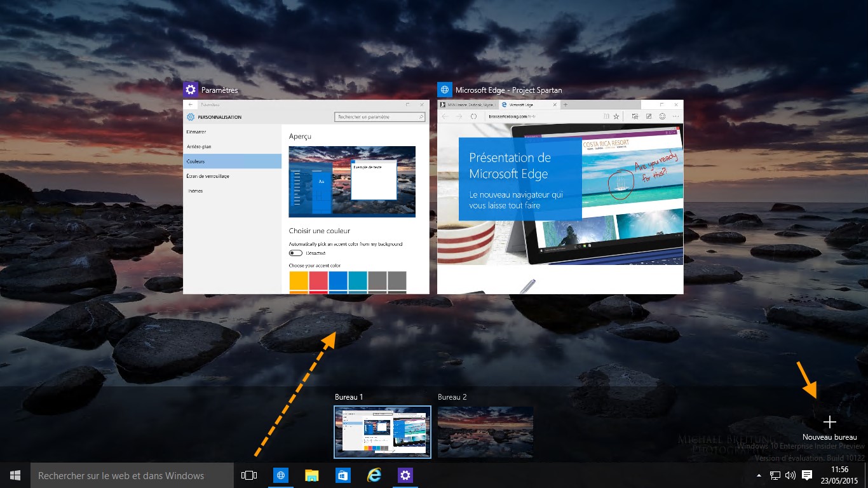Screen dimensions: 868x488
Task: Switch to the Bureau 1 desktop thumbnail
Action: 383,432
